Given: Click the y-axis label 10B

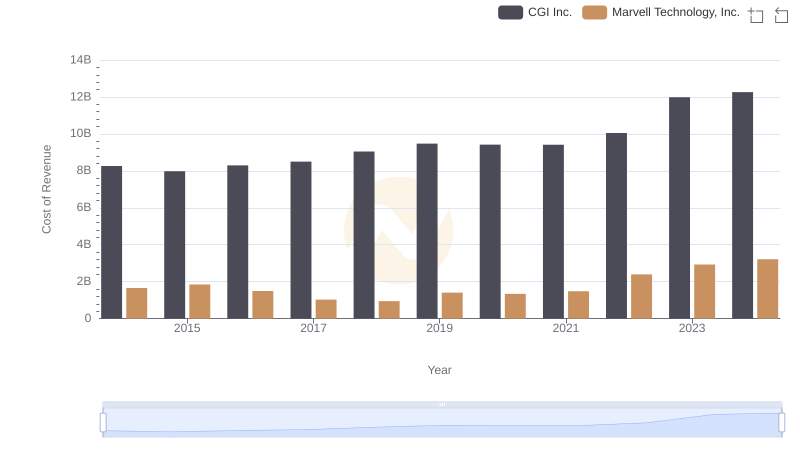Looking at the screenshot, I should point(81,134).
